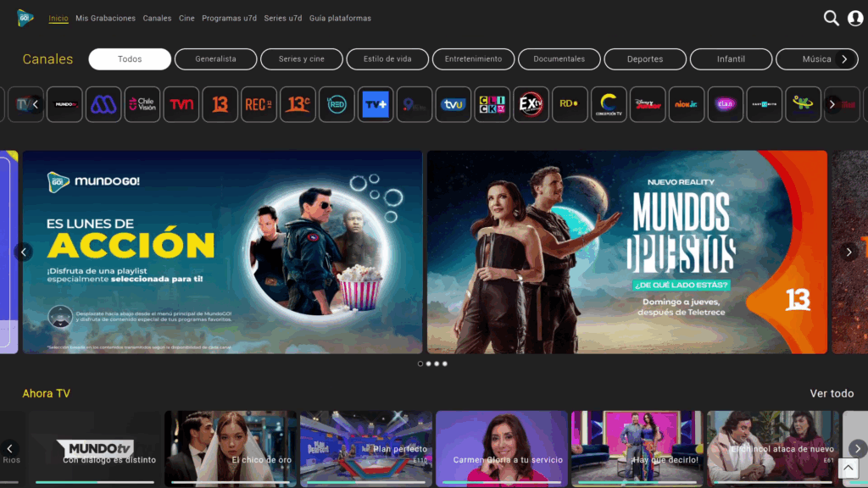Play 'El chincol ataca de nuevo' thumbnail
This screenshot has width=868, height=488.
click(773, 449)
